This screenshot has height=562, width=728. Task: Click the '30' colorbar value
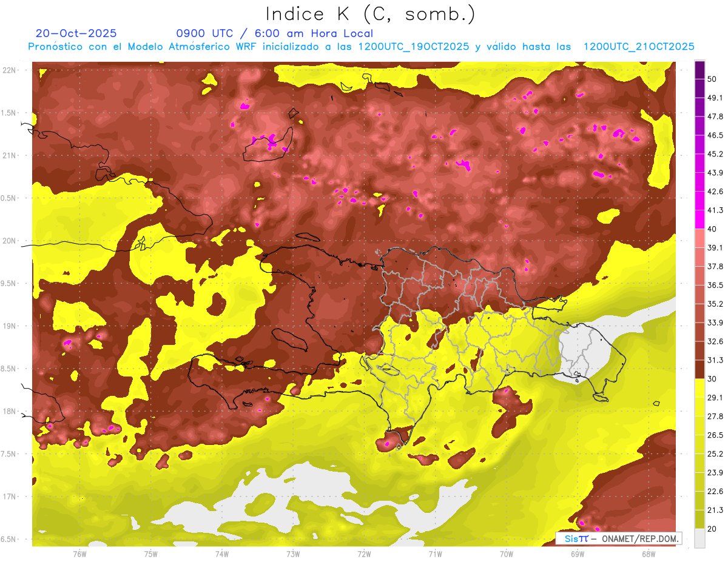712,379
